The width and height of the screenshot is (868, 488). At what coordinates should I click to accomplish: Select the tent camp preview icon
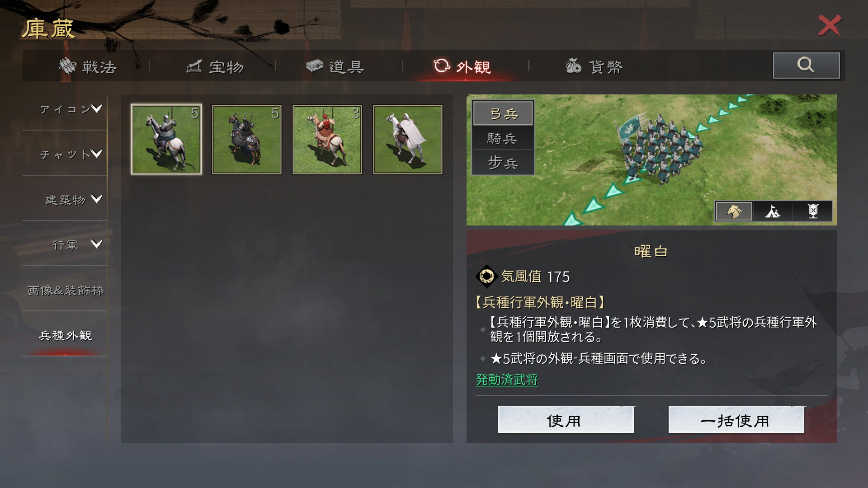(x=773, y=211)
